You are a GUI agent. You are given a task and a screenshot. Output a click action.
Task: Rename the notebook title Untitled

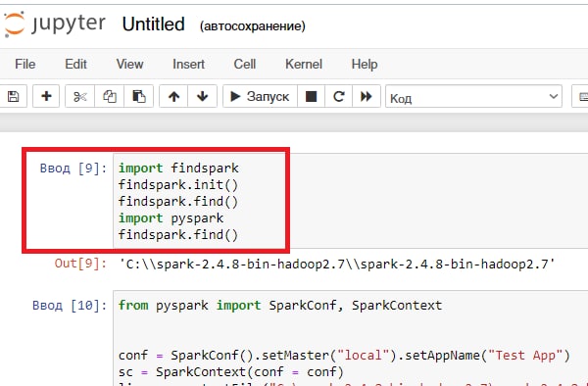(x=154, y=24)
